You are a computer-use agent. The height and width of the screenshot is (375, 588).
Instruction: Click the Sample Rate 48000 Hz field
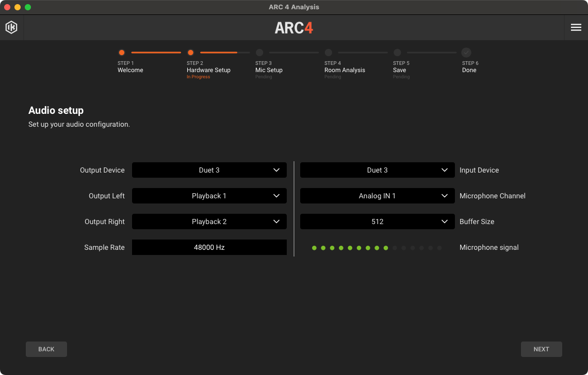209,247
